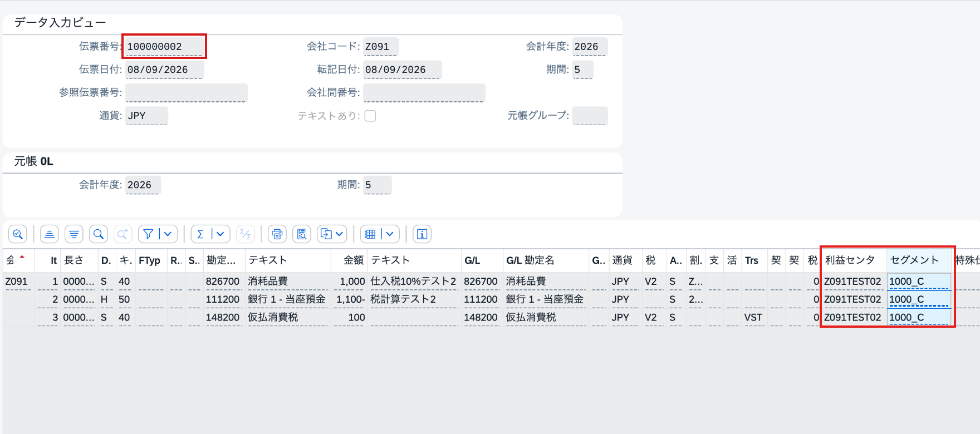Open the Export dropdown arrow

click(340, 234)
